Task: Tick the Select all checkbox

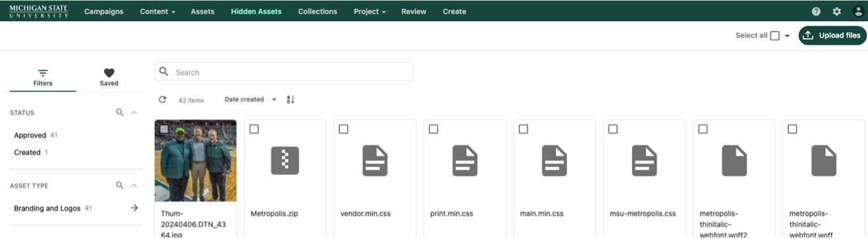Action: [775, 36]
